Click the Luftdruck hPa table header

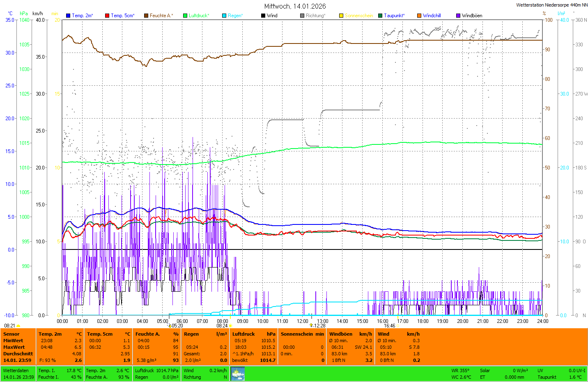tap(254, 334)
